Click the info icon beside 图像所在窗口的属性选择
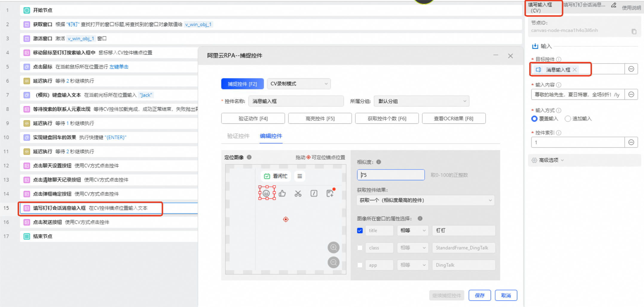Image resolution: width=644 pixels, height=307 pixels. (x=420, y=219)
